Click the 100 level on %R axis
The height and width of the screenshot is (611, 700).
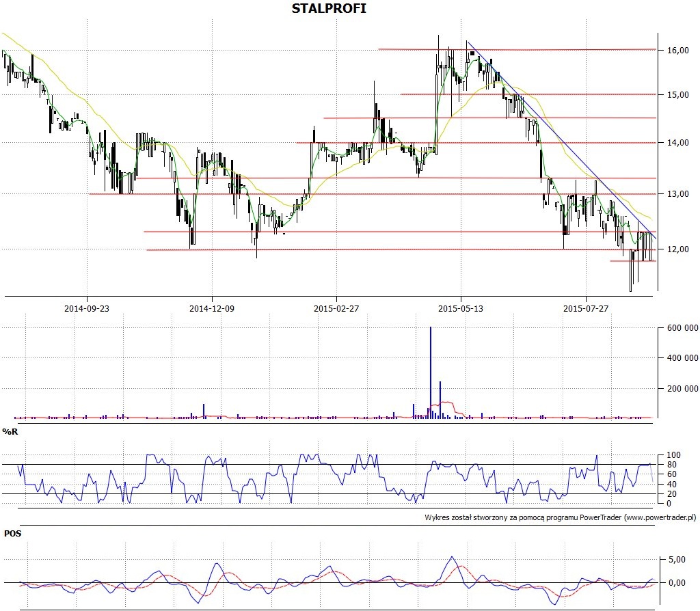[x=673, y=454]
